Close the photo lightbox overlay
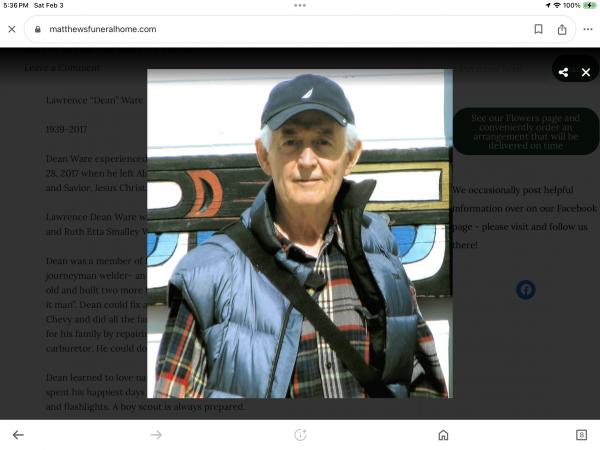Image resolution: width=600 pixels, height=450 pixels. (586, 72)
